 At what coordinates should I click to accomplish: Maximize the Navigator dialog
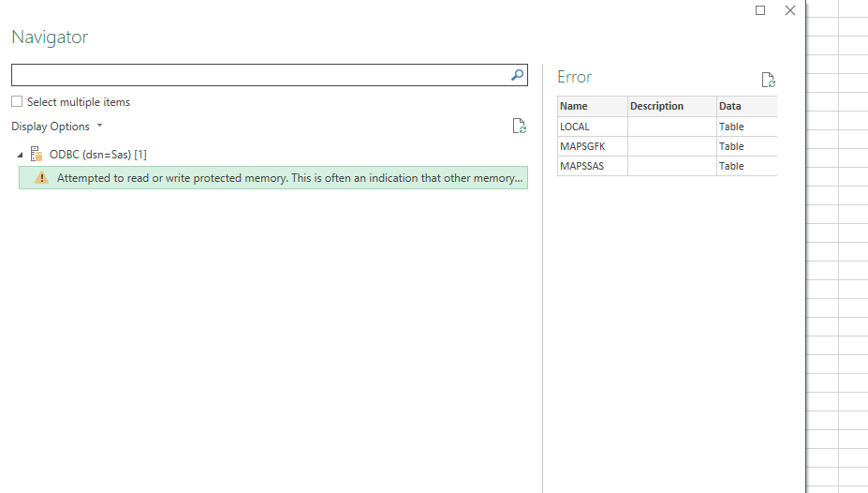760,10
